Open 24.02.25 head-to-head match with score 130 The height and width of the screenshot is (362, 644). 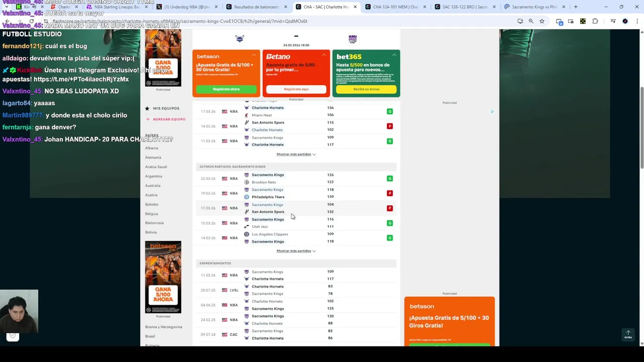[296, 320]
